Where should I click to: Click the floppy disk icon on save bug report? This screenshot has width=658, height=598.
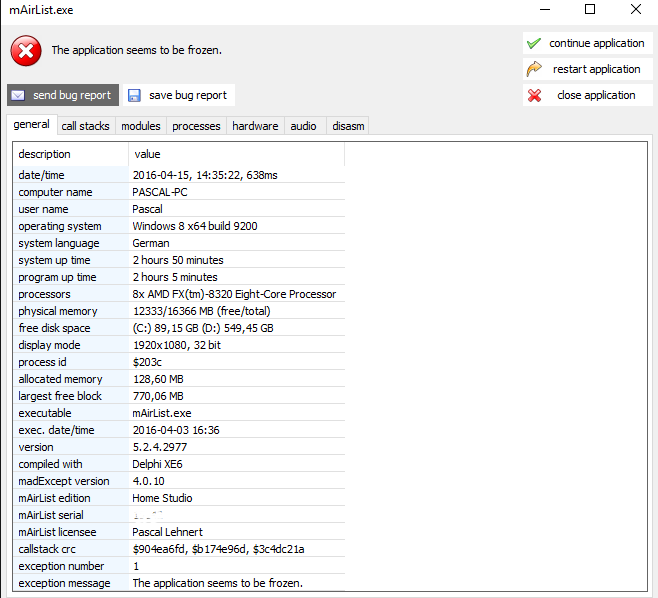(x=134, y=95)
